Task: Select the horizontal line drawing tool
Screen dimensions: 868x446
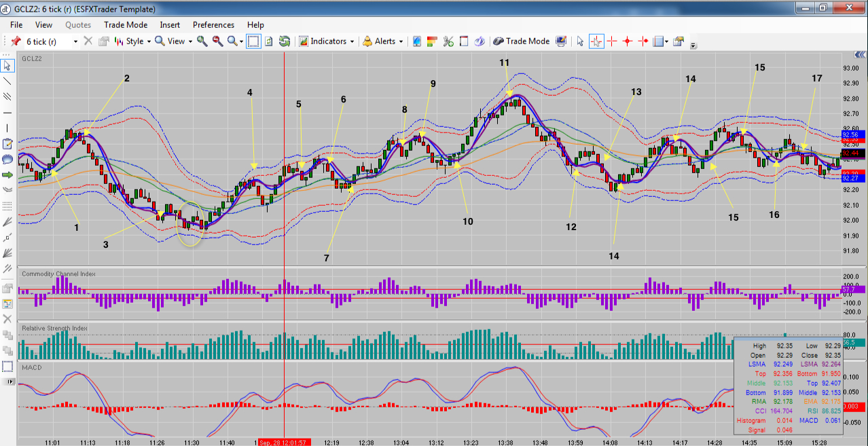Action: point(7,112)
